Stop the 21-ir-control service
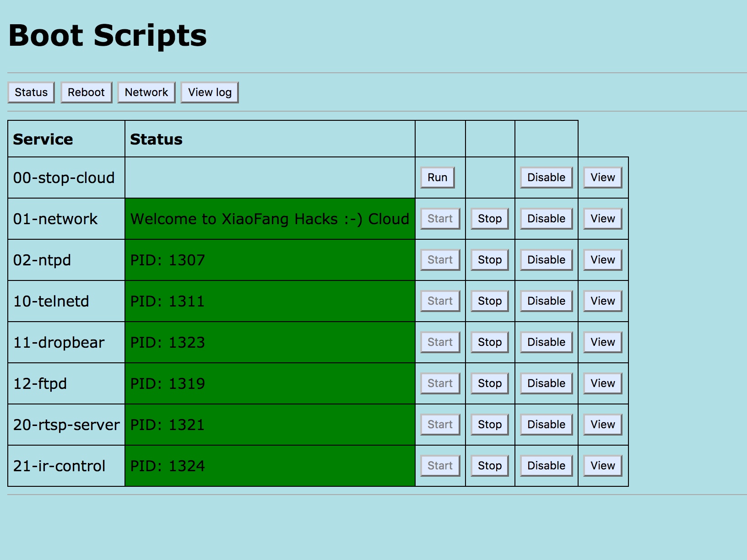The width and height of the screenshot is (747, 560). pyautogui.click(x=490, y=466)
